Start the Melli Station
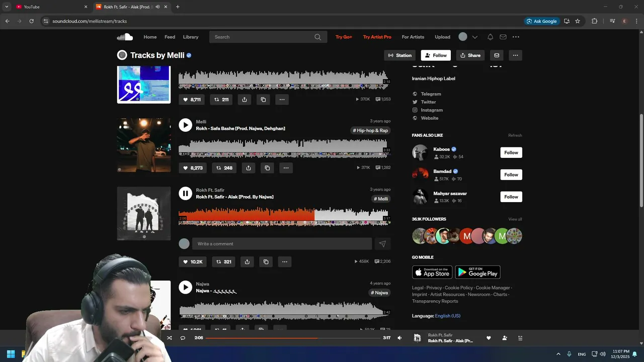644x362 pixels. pyautogui.click(x=400, y=55)
